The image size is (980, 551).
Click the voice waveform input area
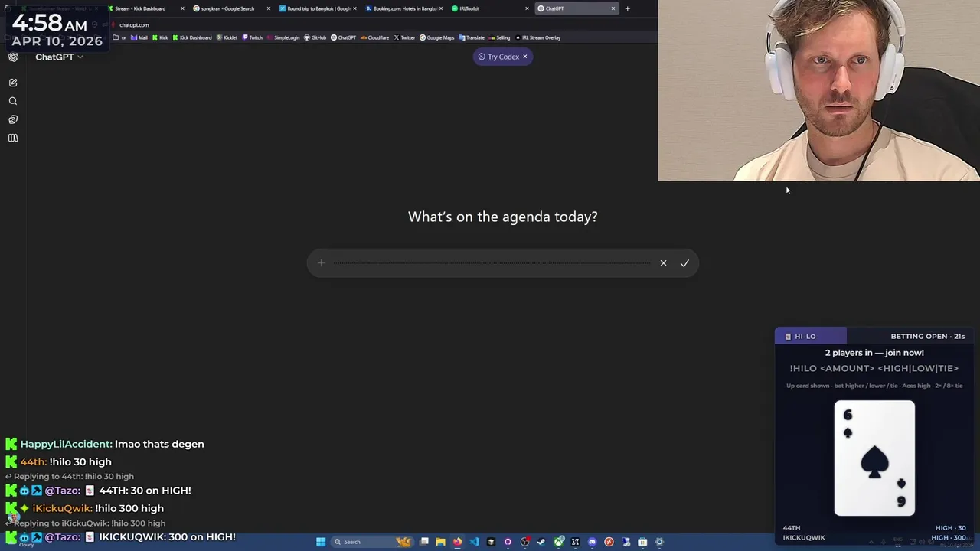(492, 263)
